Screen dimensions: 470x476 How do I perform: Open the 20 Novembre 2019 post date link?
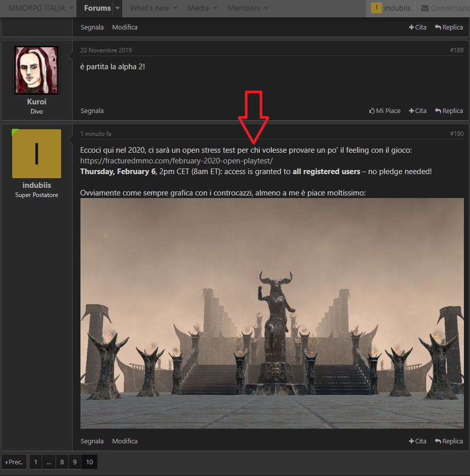pyautogui.click(x=106, y=50)
